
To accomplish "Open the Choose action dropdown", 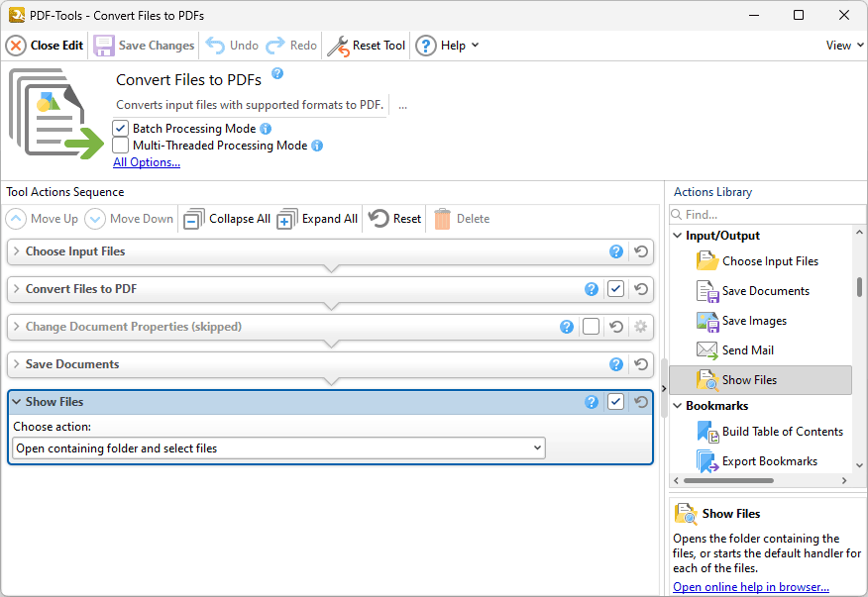I will coord(535,448).
